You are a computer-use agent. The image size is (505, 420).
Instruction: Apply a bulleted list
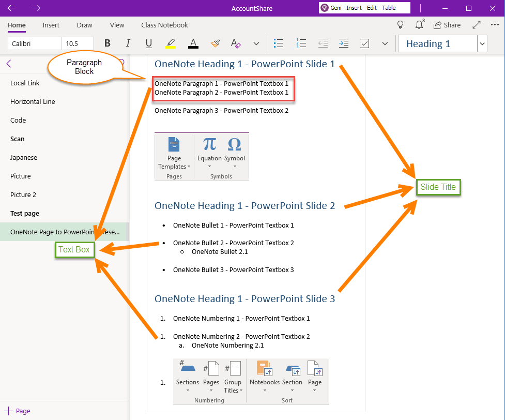click(x=279, y=43)
